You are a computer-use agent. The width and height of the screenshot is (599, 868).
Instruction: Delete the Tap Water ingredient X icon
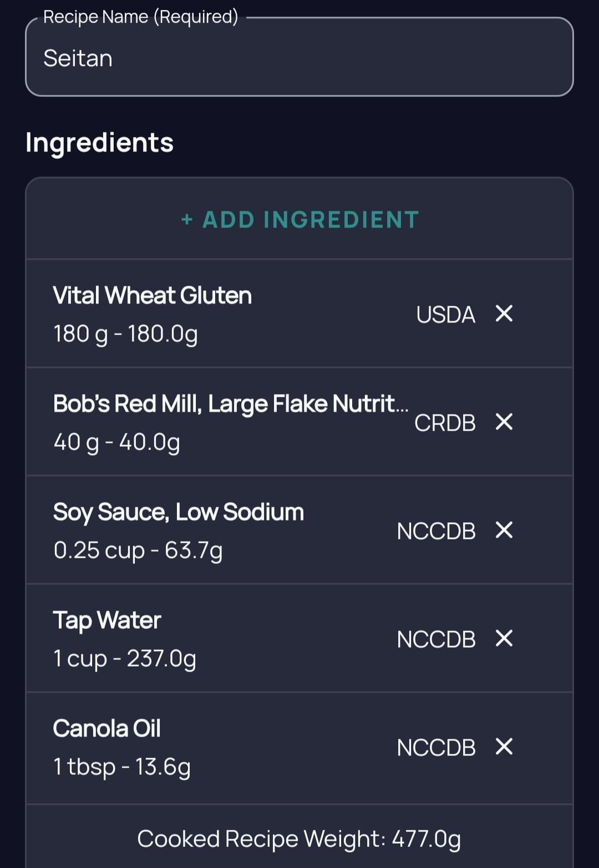click(504, 638)
